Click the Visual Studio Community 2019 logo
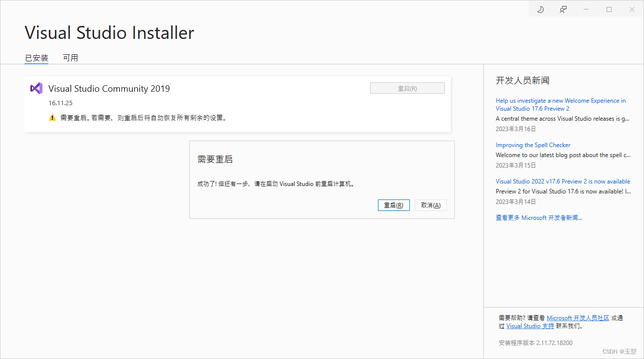Viewport: 644px width, 359px height. click(x=35, y=88)
